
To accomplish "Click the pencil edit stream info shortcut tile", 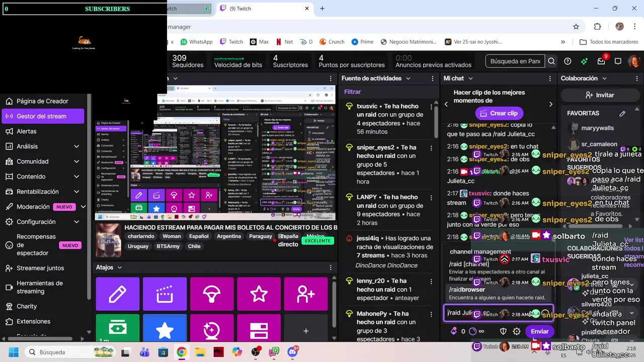I will point(118,294).
